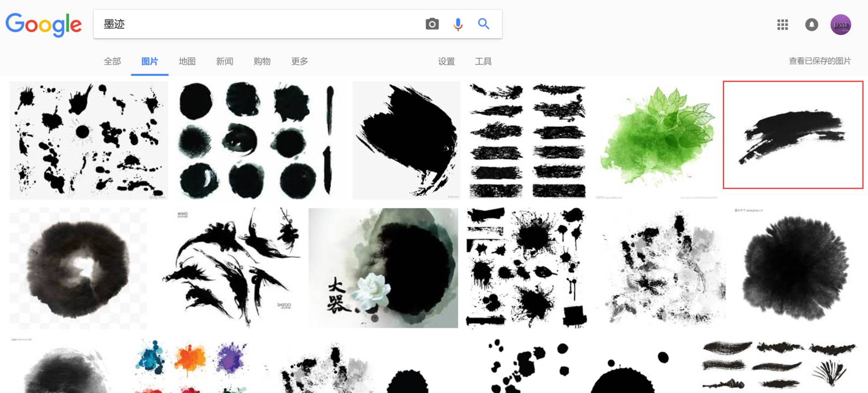Open the thin brush strokes set thumbnail
This screenshot has height=393, width=868.
pos(779,365)
